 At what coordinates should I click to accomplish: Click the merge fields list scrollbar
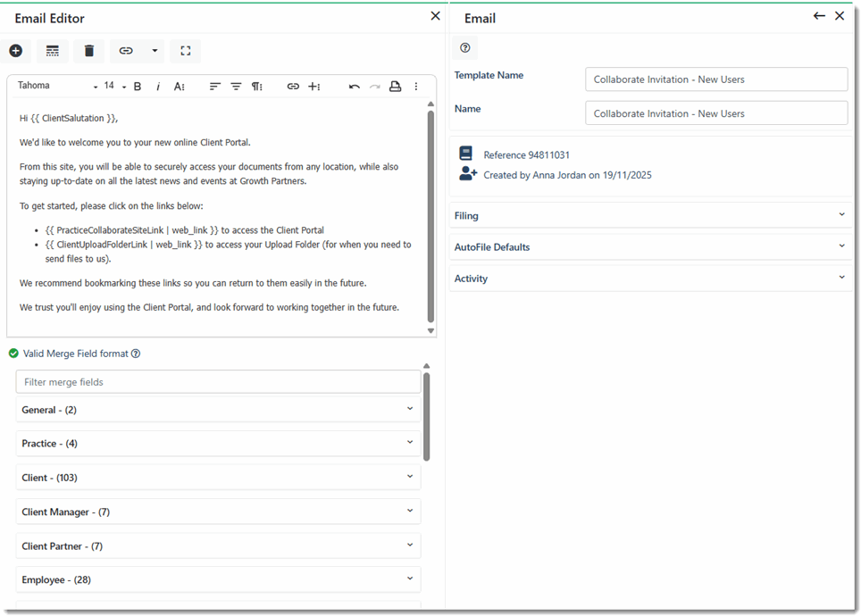(427, 417)
